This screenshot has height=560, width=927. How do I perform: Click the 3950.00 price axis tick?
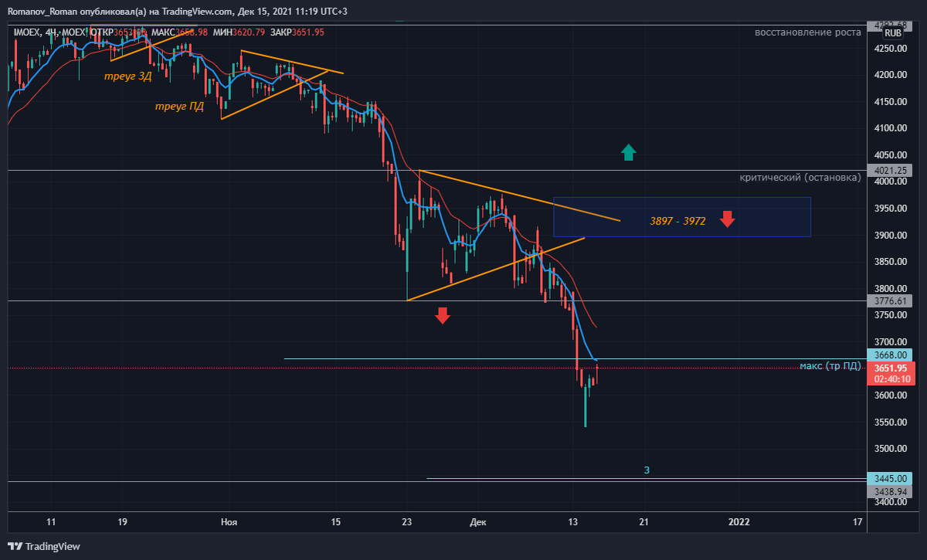tap(890, 209)
